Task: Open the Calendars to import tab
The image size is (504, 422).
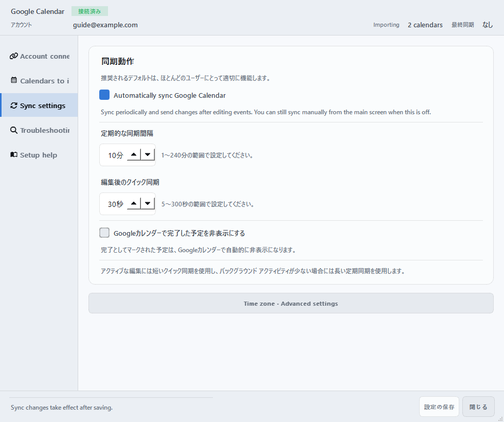Action: pyautogui.click(x=39, y=81)
